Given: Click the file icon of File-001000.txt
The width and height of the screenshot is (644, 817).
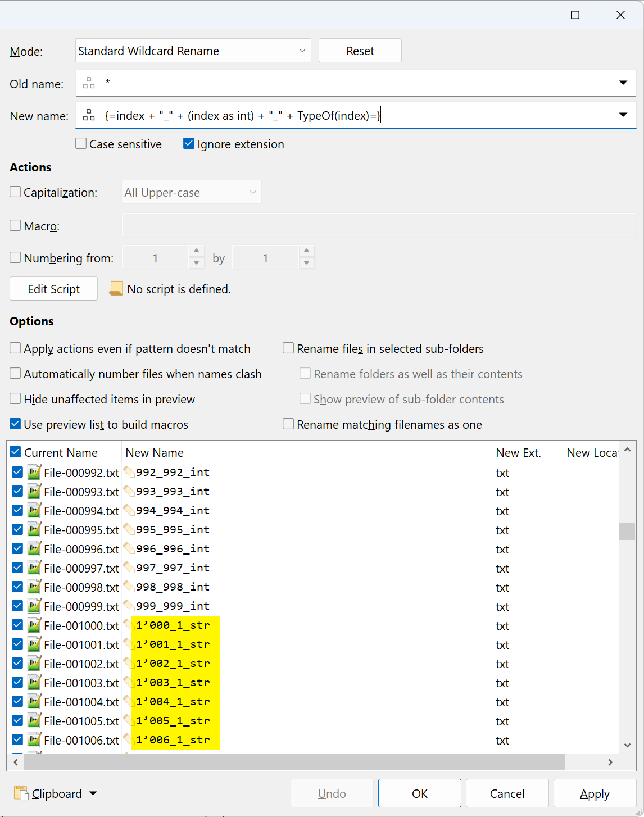Looking at the screenshot, I should (34, 625).
